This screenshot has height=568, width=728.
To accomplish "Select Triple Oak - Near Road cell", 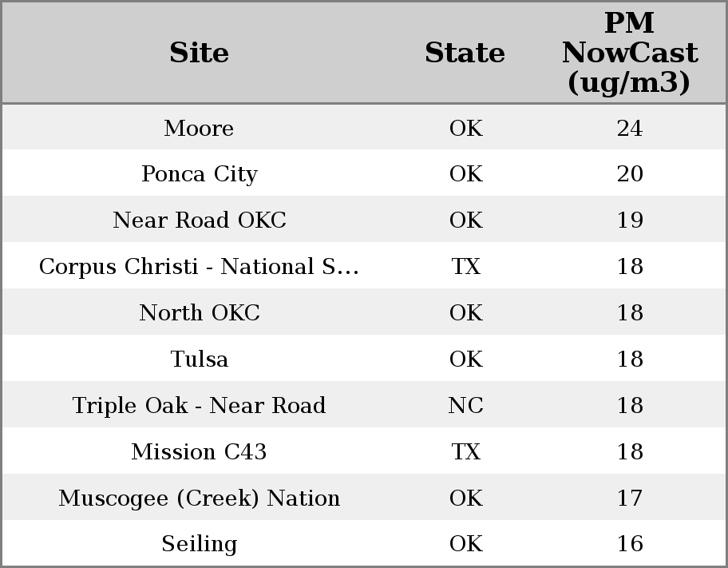I will (x=199, y=406).
